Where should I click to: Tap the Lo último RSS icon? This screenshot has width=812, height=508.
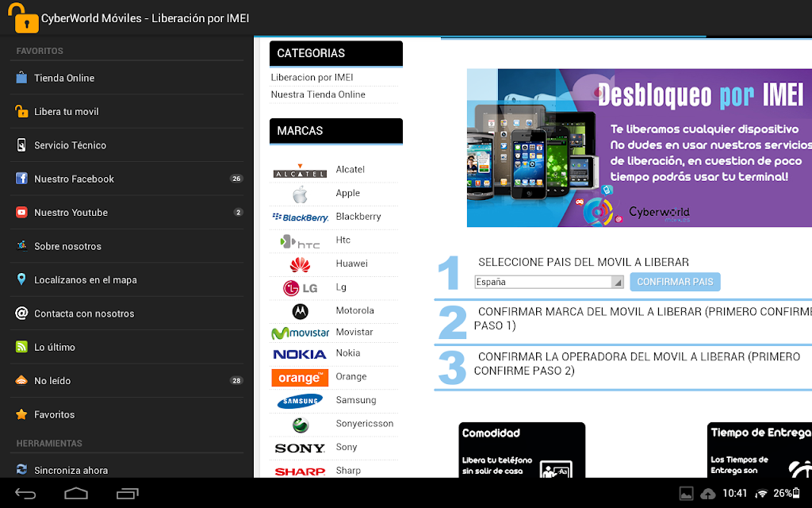[x=21, y=347]
